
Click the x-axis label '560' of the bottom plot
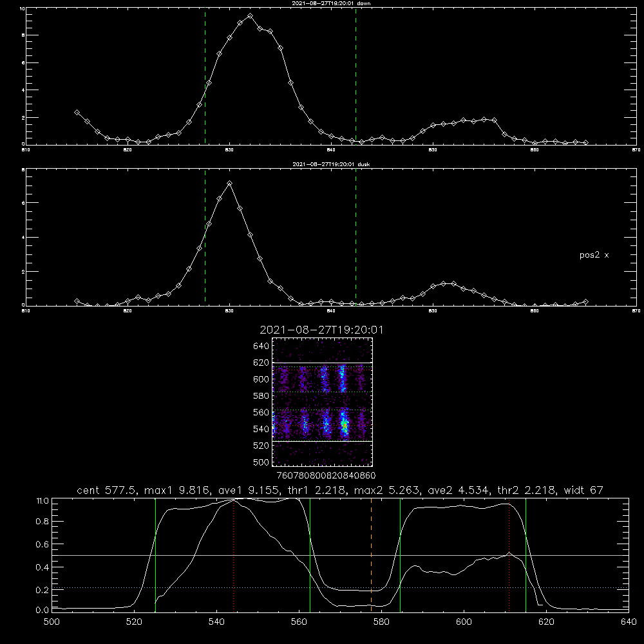click(x=299, y=622)
